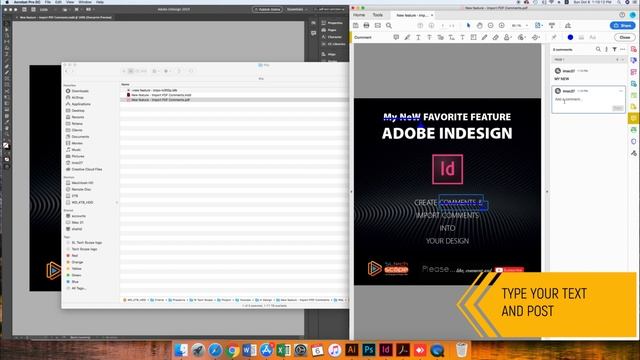Select the add text box tool
640x360 pixels.
point(473,37)
